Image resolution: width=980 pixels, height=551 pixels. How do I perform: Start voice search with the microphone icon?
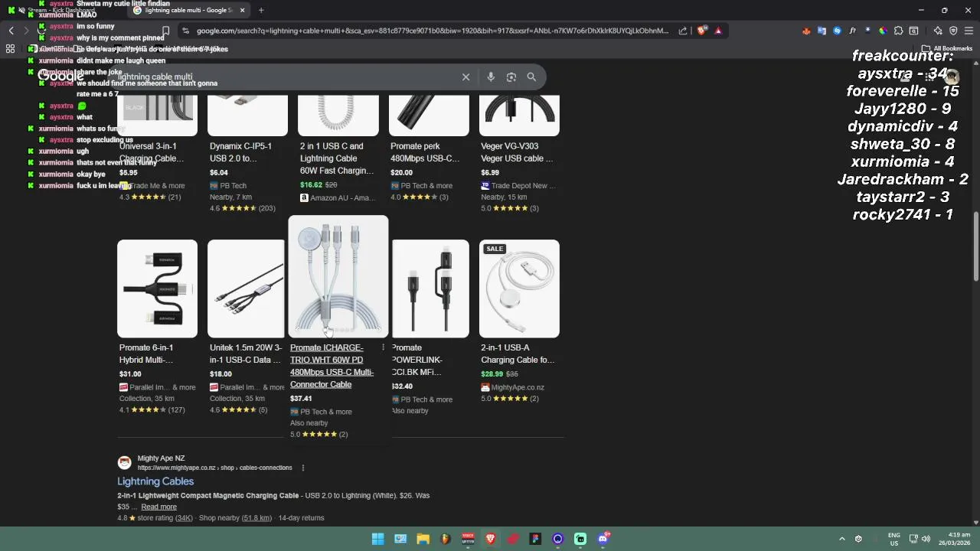pos(491,77)
